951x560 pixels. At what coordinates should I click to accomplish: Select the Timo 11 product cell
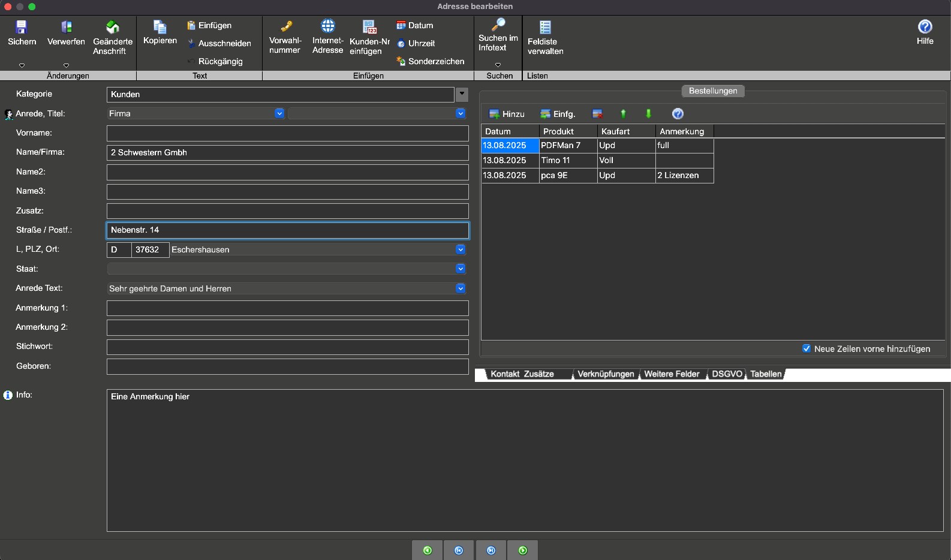pos(568,160)
